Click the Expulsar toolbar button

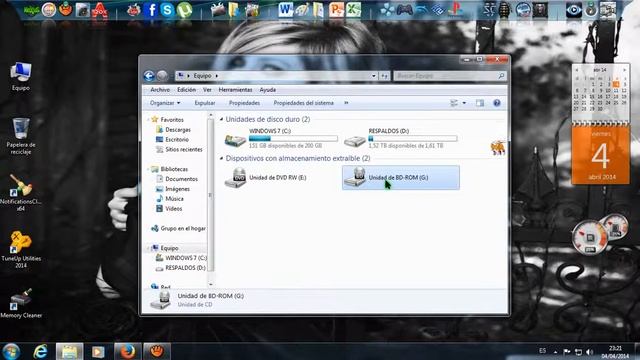pos(205,103)
